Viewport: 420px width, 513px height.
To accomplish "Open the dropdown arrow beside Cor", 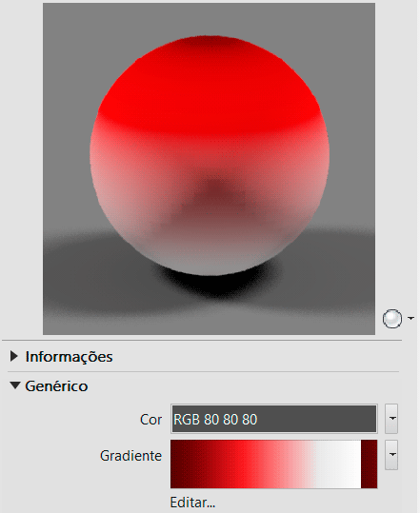I will pos(391,419).
